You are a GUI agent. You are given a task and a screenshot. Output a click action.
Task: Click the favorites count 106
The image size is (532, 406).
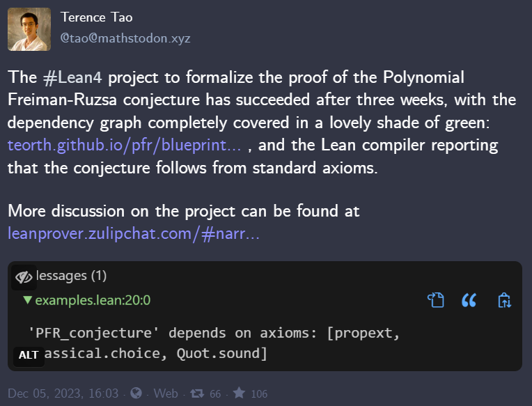tap(258, 394)
